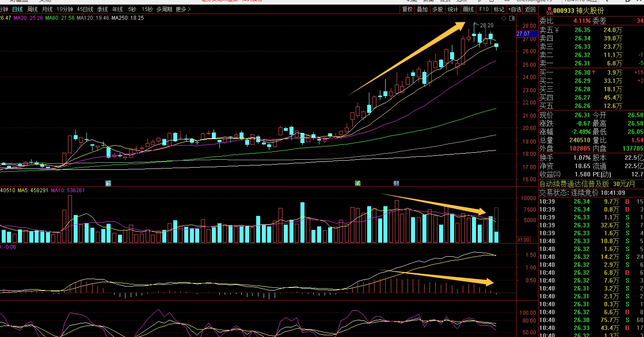
Task: Click the MA60: 21.56 indicator label
Action: (x=60, y=18)
